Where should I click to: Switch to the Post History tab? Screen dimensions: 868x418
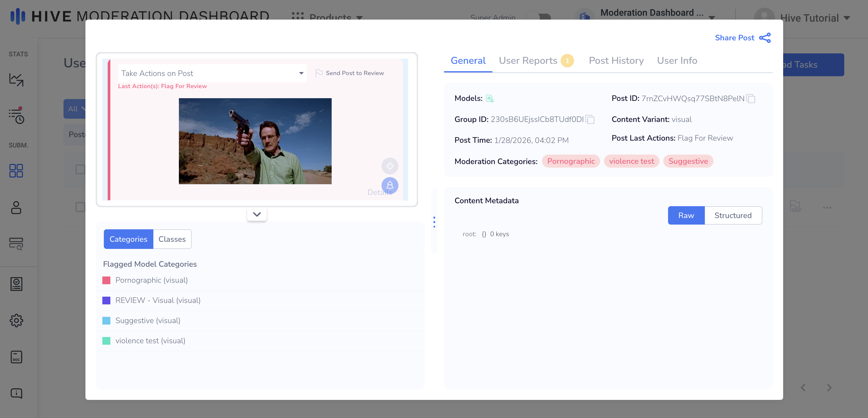click(x=616, y=61)
